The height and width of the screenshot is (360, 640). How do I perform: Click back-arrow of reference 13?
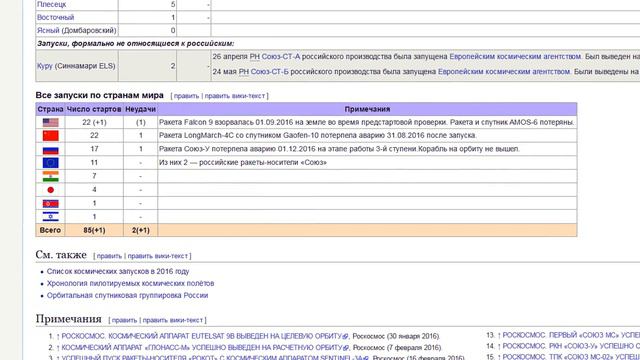(499, 335)
